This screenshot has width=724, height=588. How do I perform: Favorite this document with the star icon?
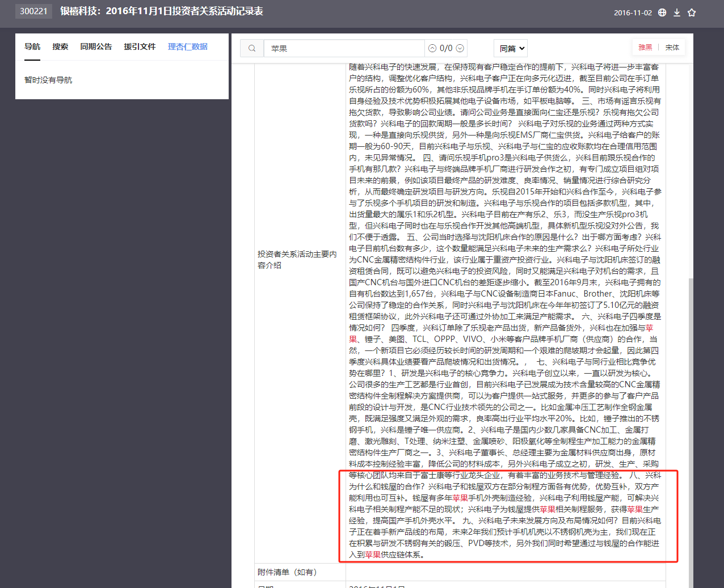click(692, 12)
